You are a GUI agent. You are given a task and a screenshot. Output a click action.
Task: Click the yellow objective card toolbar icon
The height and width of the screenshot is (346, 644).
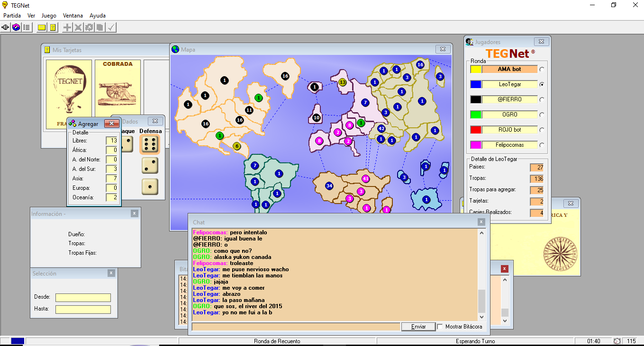click(53, 27)
